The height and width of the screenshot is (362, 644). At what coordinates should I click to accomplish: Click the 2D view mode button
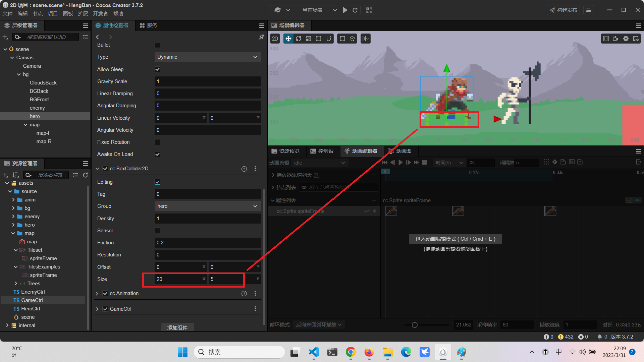(275, 39)
